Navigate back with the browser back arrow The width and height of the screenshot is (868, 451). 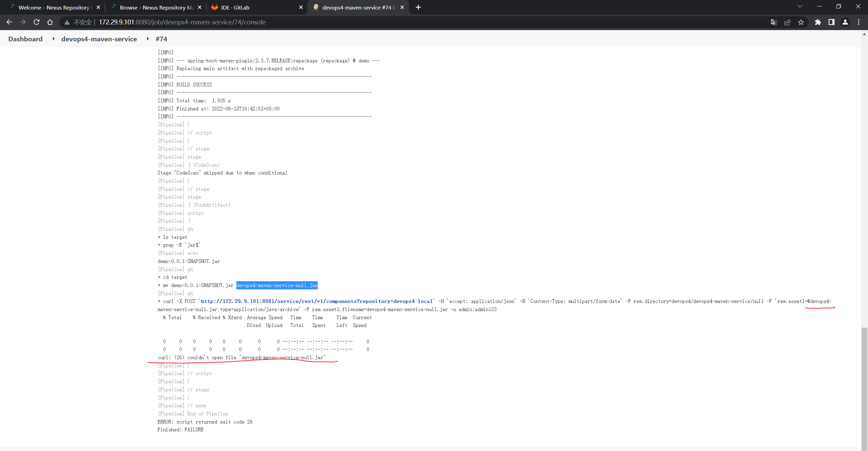9,22
